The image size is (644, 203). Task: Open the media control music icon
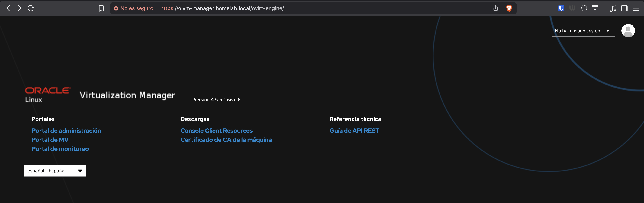[x=613, y=8]
